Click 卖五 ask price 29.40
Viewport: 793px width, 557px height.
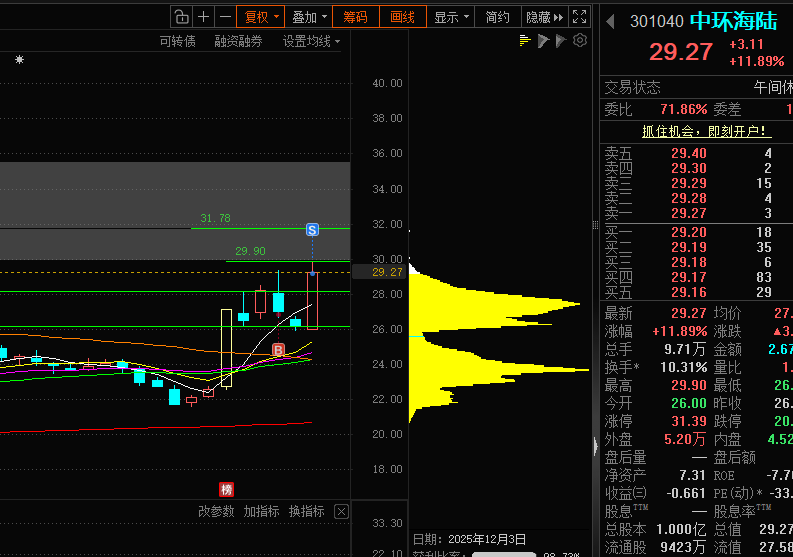pyautogui.click(x=688, y=153)
